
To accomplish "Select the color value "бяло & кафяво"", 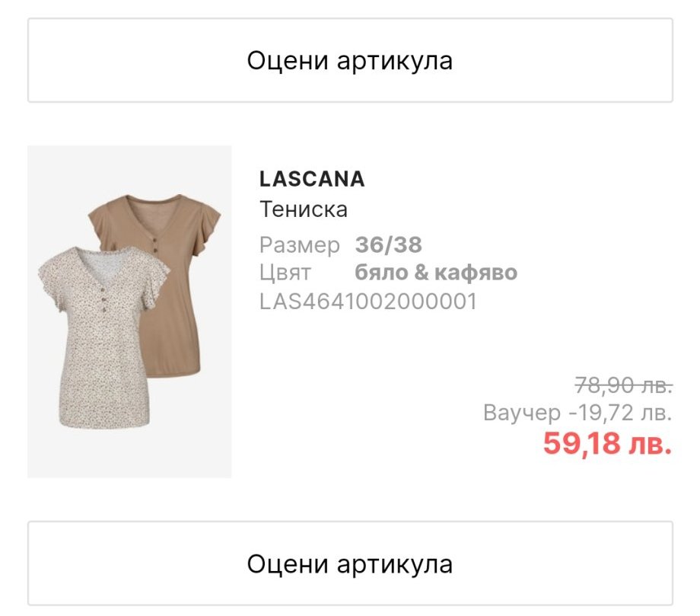I will [436, 273].
